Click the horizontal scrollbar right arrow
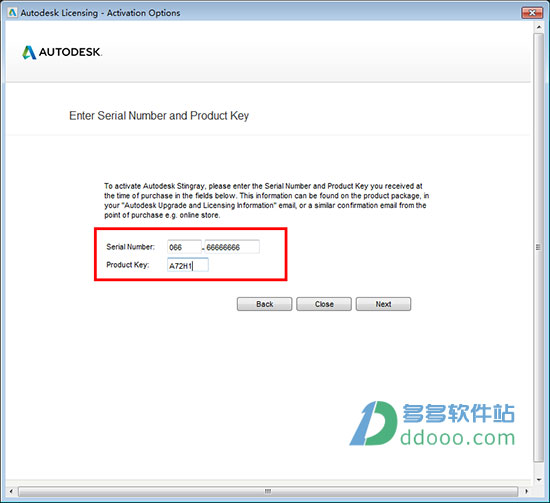The width and height of the screenshot is (550, 503). (526, 491)
